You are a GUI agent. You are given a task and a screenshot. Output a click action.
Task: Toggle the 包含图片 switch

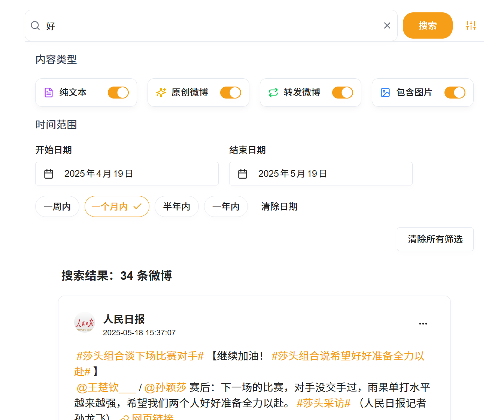pyautogui.click(x=455, y=93)
